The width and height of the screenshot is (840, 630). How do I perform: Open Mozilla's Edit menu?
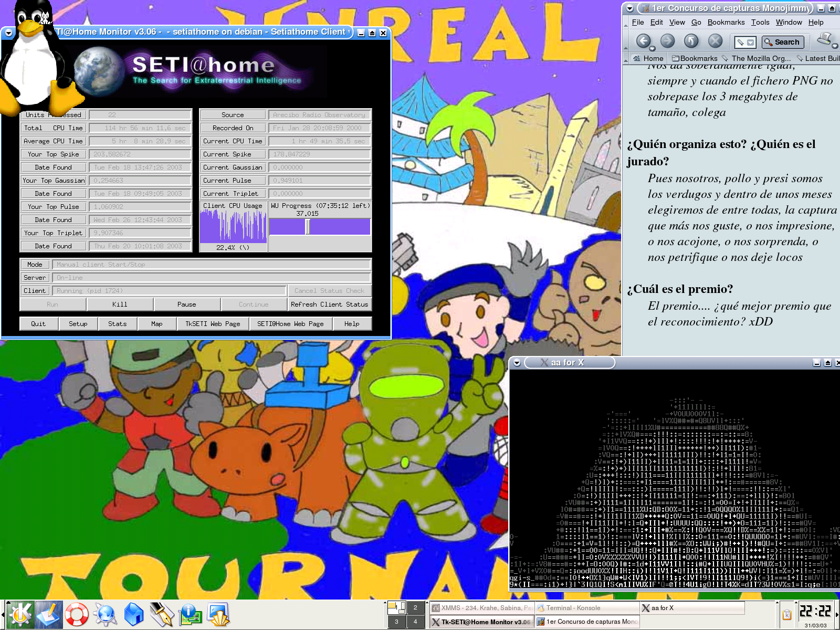(656, 22)
